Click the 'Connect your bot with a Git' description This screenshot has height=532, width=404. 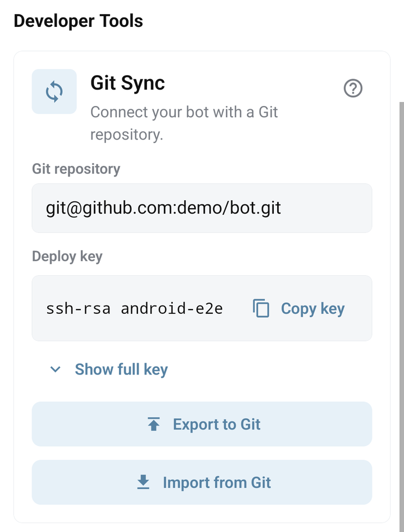[x=184, y=123]
